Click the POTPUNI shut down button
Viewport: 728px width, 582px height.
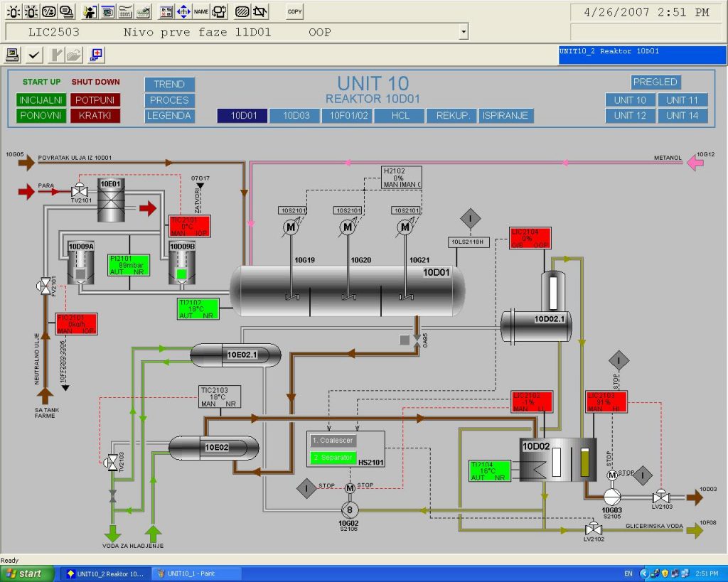point(95,100)
